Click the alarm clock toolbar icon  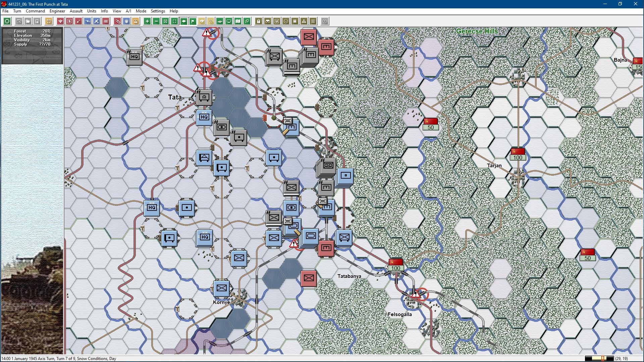click(x=49, y=21)
